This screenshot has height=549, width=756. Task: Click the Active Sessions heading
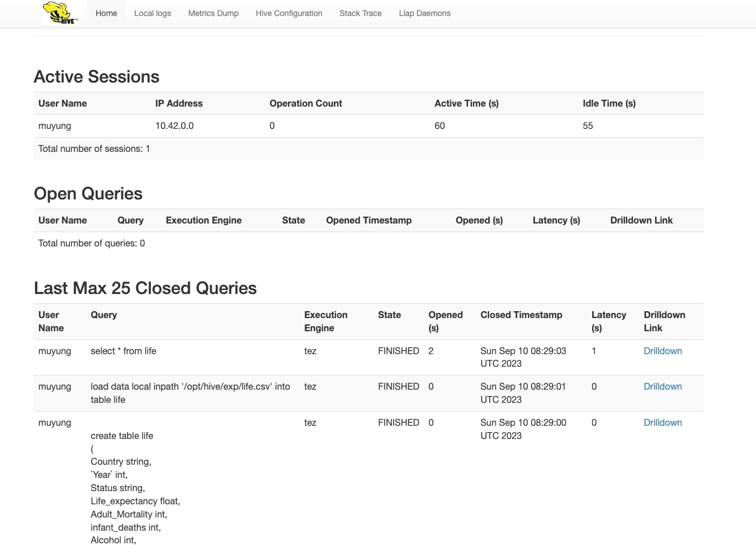96,77
